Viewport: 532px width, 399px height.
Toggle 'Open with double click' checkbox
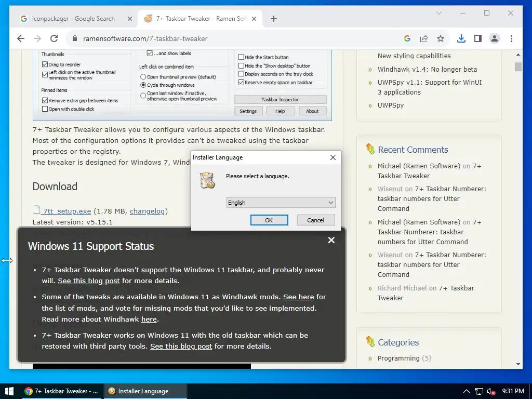[x=45, y=109]
